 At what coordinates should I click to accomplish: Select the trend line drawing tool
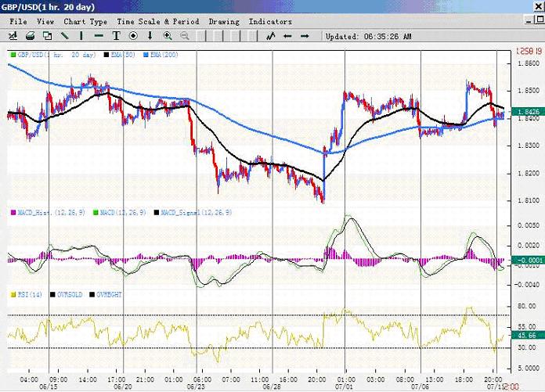click(x=64, y=36)
